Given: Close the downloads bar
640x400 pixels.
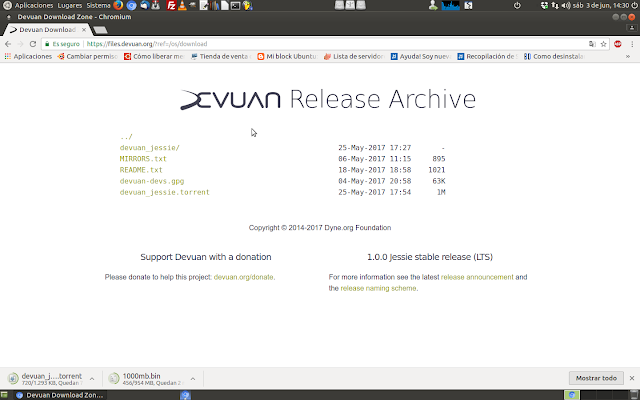Looking at the screenshot, I should click(x=632, y=378).
